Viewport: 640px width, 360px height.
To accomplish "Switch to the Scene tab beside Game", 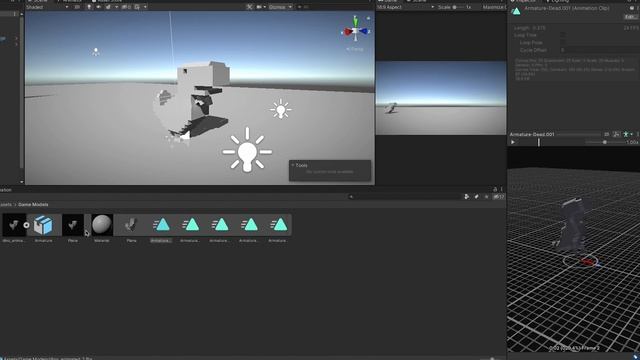I will (417, 1).
